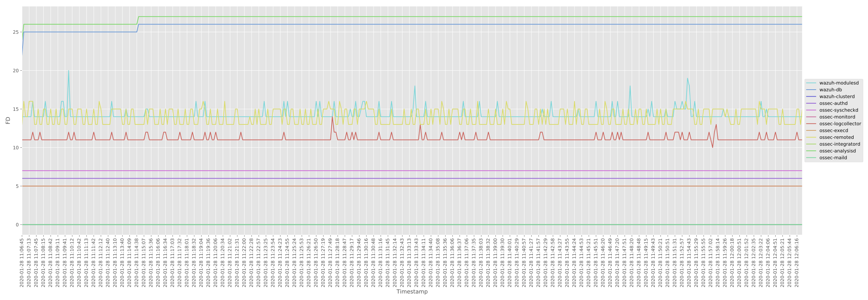868x300 pixels.
Task: Click x-axis tick 2020-01-28 11:22:00
Action: (x=244, y=262)
